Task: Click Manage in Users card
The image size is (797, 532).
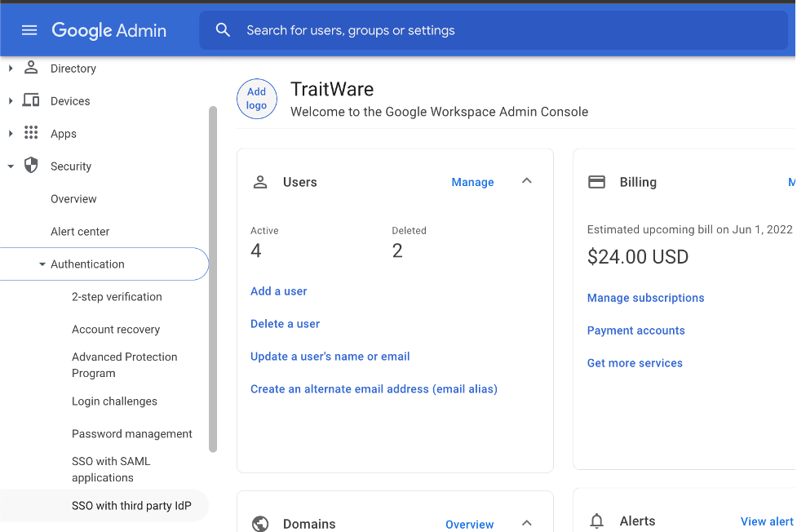Action: [x=472, y=182]
